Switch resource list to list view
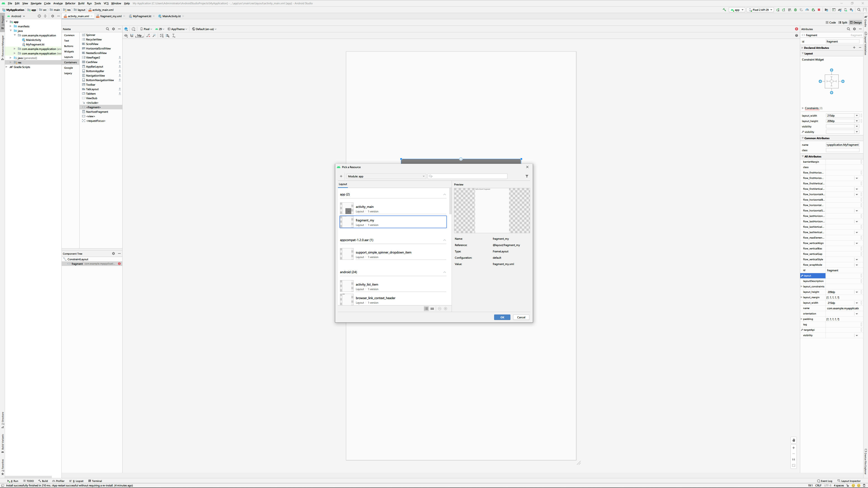Screen dimensions: 868x488 pyautogui.click(x=426, y=308)
